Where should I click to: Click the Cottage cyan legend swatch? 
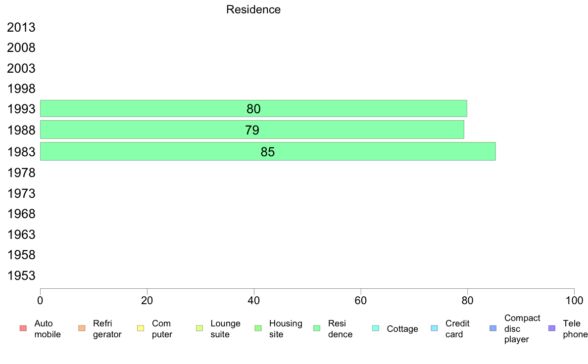point(376,328)
